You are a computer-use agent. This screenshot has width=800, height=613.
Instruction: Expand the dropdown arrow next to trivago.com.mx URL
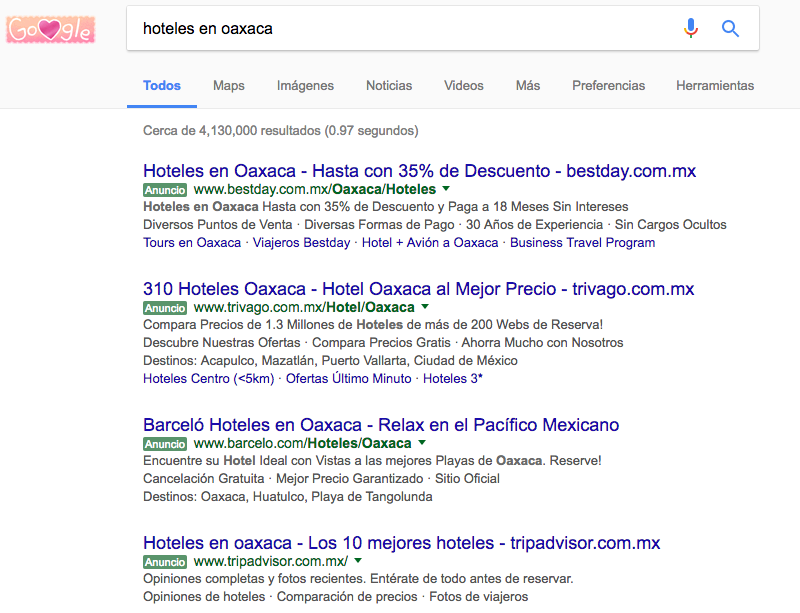tap(424, 307)
